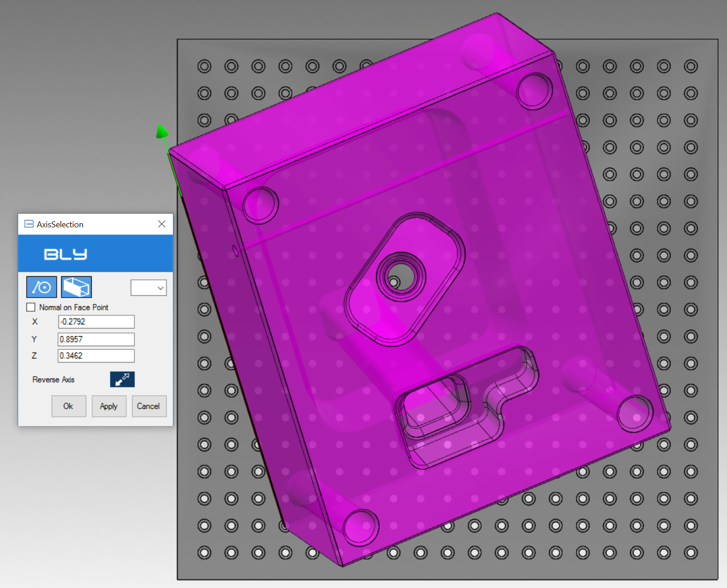Click the Reverse Axis arrows icon
This screenshot has width=727, height=588.
122,379
